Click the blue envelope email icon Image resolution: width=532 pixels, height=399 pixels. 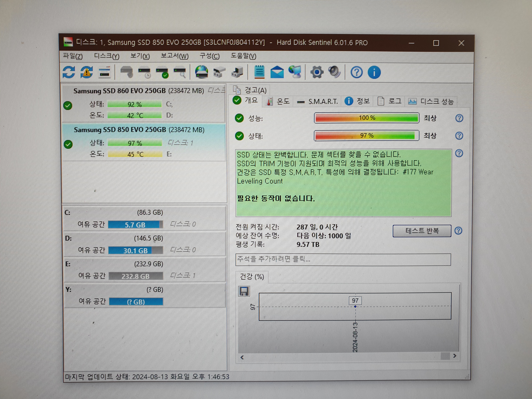(x=277, y=72)
